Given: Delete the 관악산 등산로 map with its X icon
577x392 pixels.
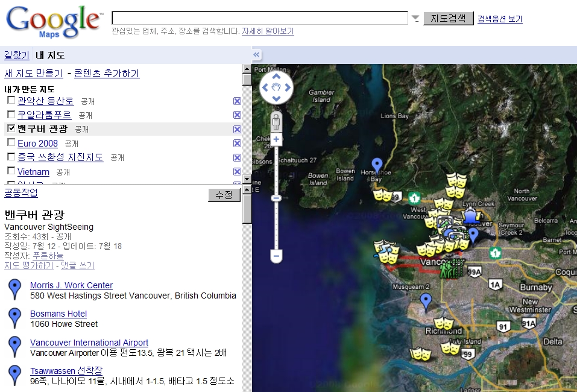Looking at the screenshot, I should point(238,101).
